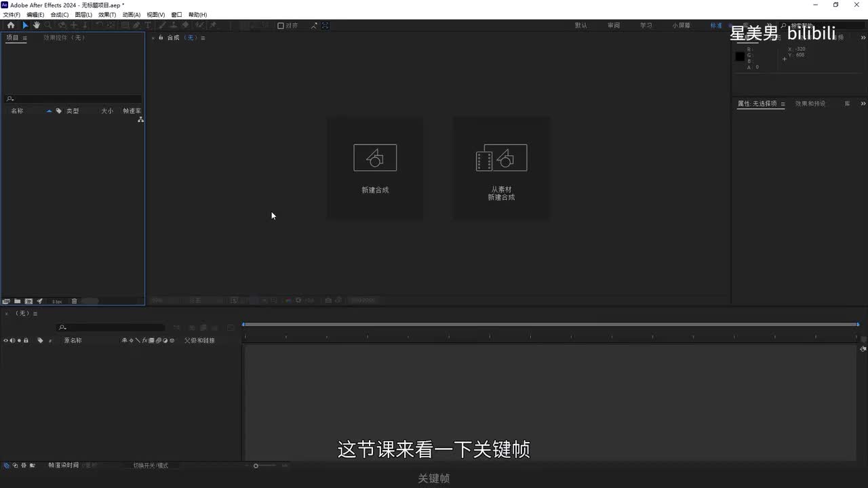Select the Hand tool
The width and height of the screenshot is (868, 488).
[x=37, y=25]
